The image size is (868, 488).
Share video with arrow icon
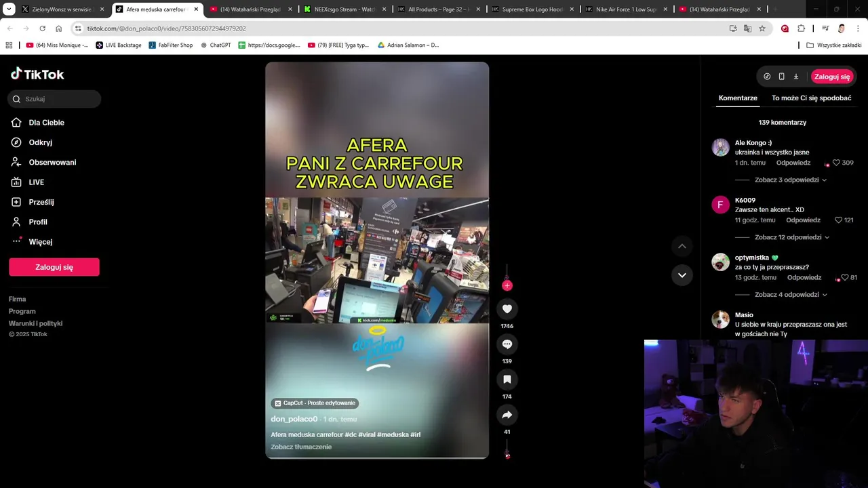pyautogui.click(x=507, y=415)
